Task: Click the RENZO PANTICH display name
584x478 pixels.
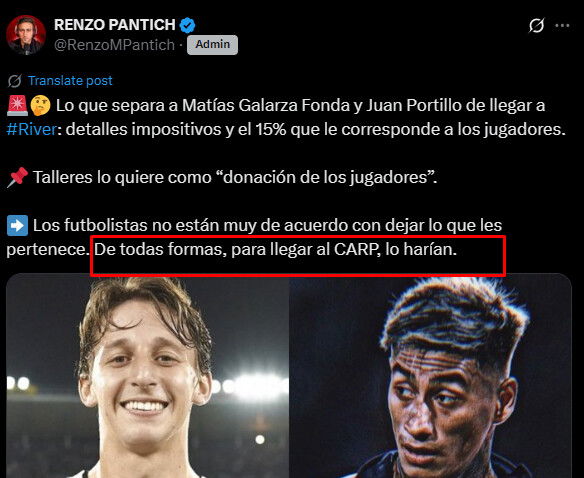Action: pos(115,25)
